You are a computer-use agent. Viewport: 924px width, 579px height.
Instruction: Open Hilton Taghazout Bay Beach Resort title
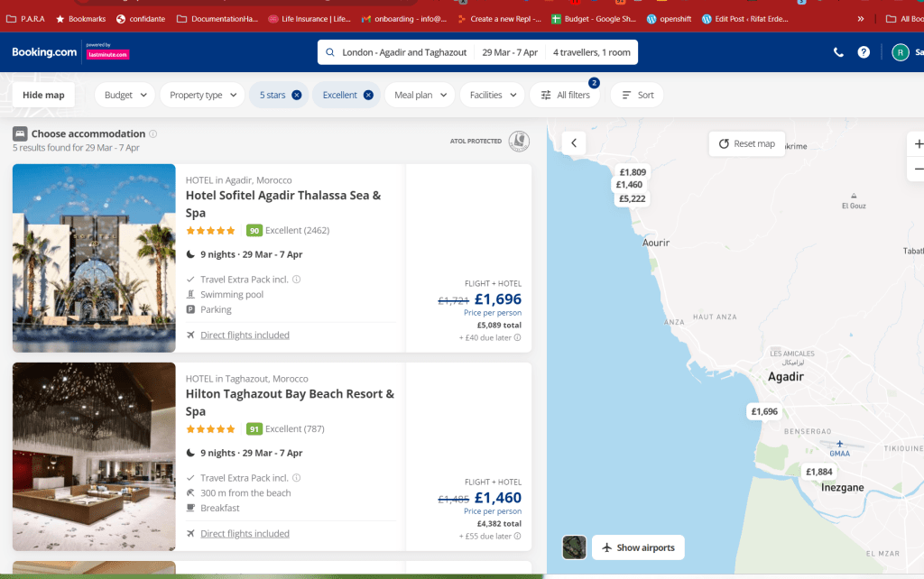coord(290,402)
